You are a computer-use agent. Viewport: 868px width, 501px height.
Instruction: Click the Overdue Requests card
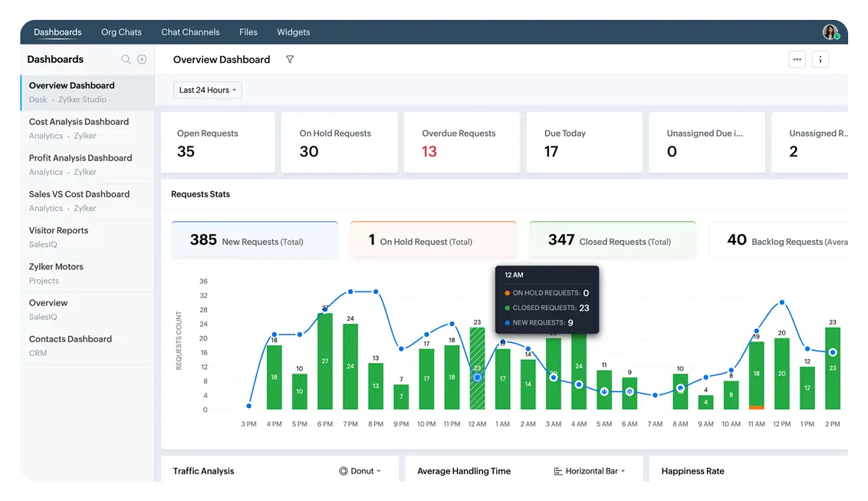[x=461, y=143]
